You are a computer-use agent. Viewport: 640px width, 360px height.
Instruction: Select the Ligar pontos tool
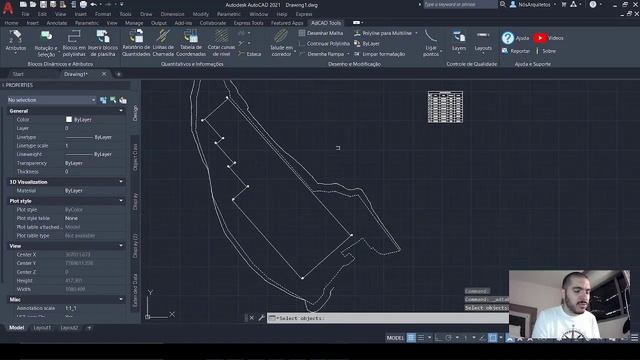tap(431, 43)
